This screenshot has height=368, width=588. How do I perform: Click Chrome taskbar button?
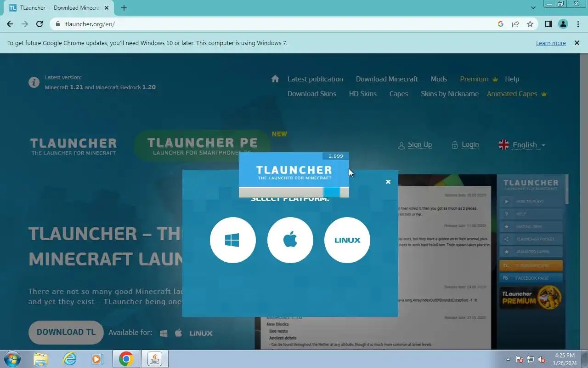[126, 359]
